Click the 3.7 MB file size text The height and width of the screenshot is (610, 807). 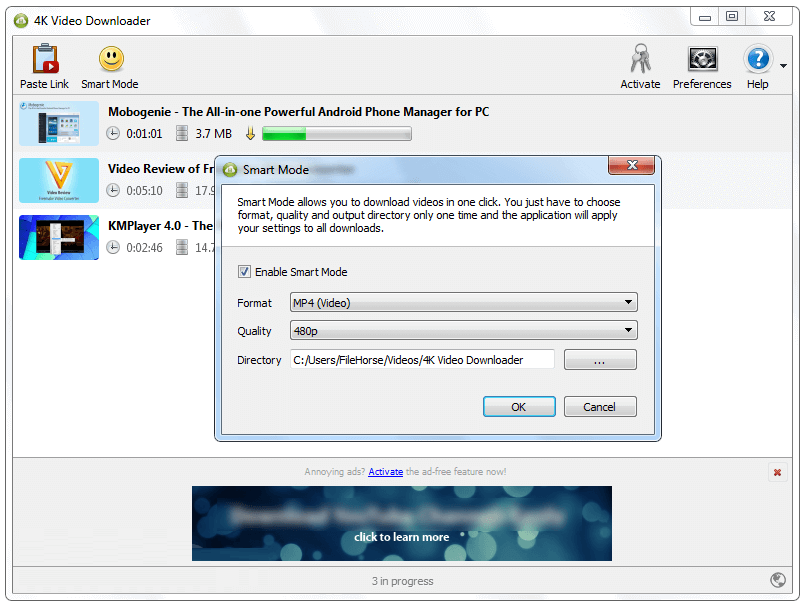pyautogui.click(x=214, y=134)
